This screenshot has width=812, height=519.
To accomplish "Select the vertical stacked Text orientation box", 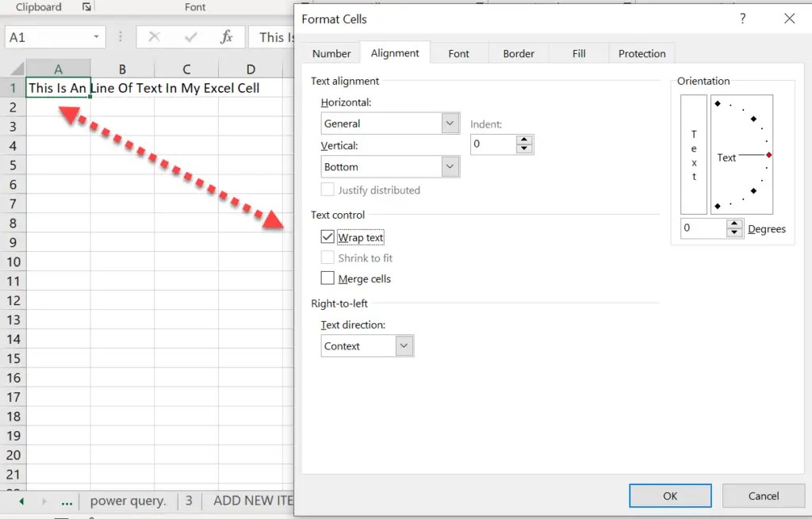I will 693,155.
